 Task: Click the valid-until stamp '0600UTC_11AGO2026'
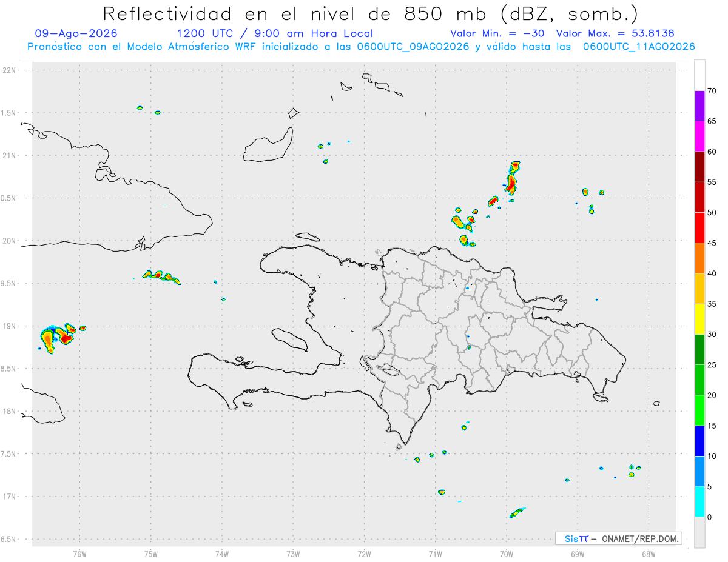pos(639,47)
